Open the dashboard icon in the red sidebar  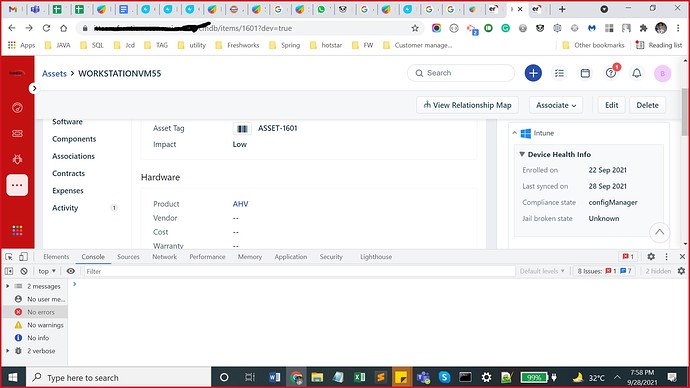[x=17, y=108]
